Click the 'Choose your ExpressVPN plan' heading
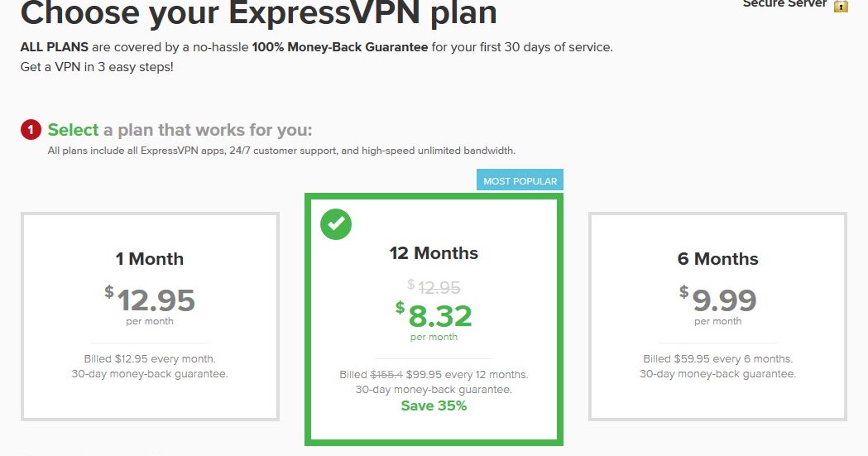The image size is (868, 456). (258, 12)
